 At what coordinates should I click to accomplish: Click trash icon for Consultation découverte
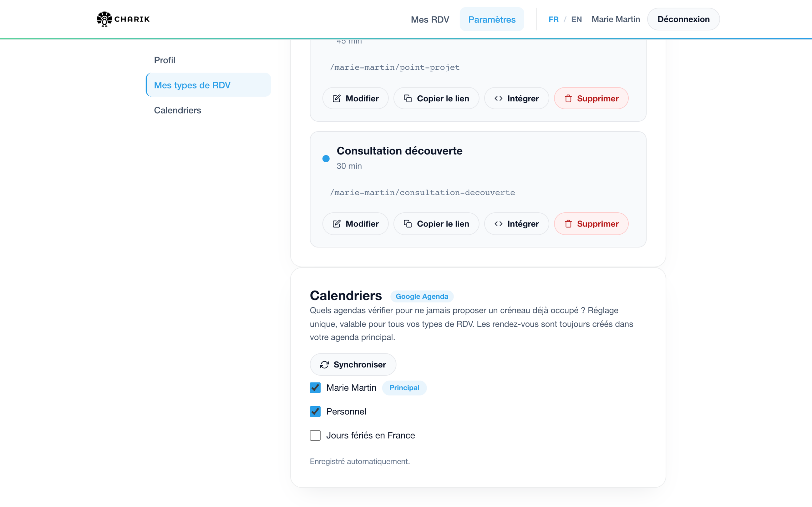[x=568, y=224]
